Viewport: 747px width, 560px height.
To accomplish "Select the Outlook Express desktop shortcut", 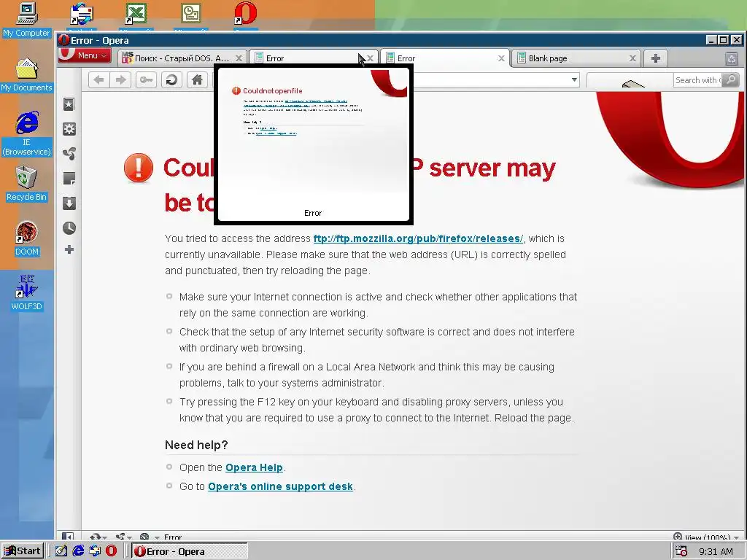I will [82, 15].
